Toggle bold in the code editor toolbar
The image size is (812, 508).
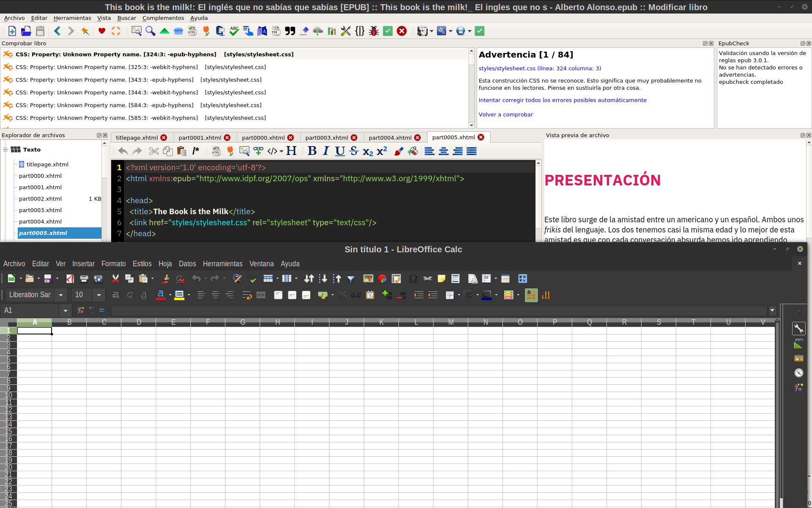(312, 151)
